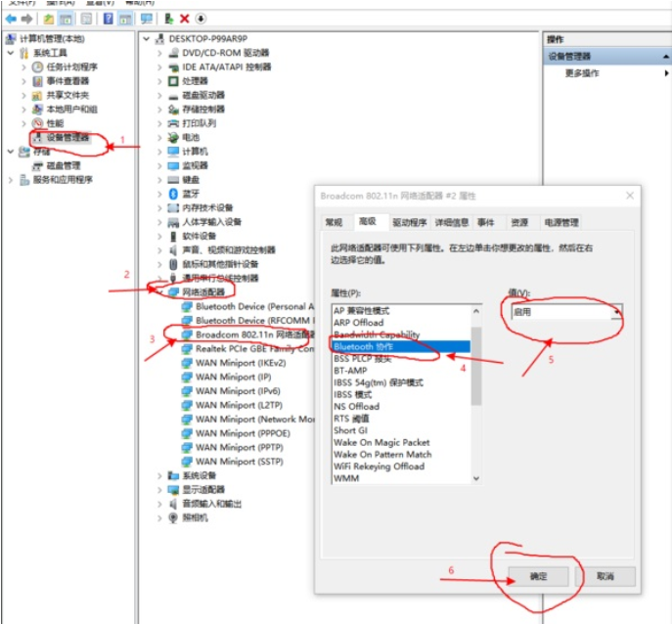Expand the 系统设备 category
The width and height of the screenshot is (672, 624).
(159, 475)
